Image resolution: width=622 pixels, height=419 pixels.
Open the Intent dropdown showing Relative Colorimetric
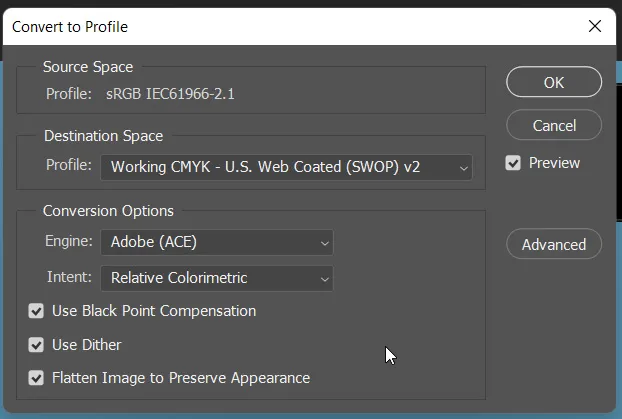pyautogui.click(x=215, y=278)
